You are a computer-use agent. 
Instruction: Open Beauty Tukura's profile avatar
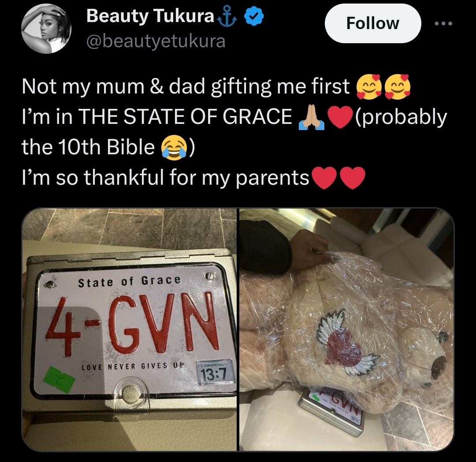pyautogui.click(x=46, y=29)
